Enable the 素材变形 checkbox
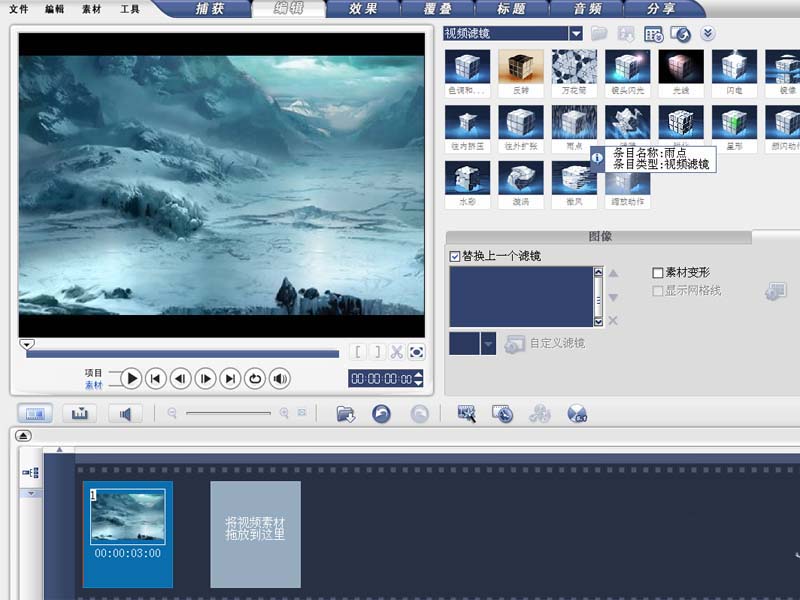The width and height of the screenshot is (800, 600). (x=658, y=272)
